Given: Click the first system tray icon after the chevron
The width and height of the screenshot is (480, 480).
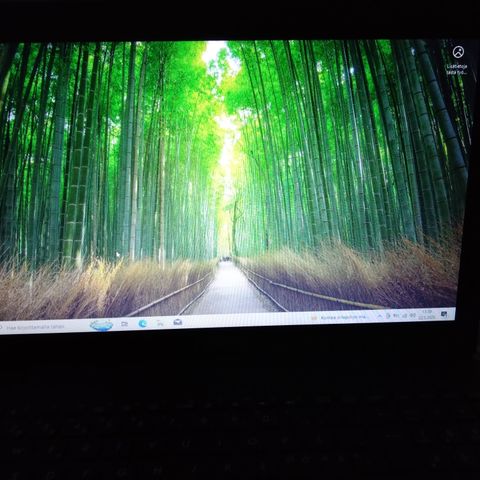Looking at the screenshot, I should [x=388, y=316].
